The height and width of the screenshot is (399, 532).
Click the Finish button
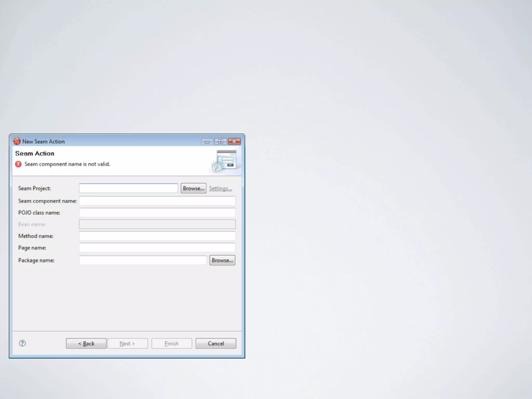point(171,343)
